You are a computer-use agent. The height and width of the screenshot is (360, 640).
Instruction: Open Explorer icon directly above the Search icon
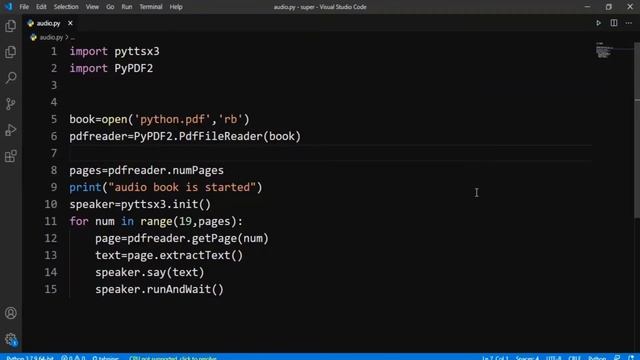[11, 52]
